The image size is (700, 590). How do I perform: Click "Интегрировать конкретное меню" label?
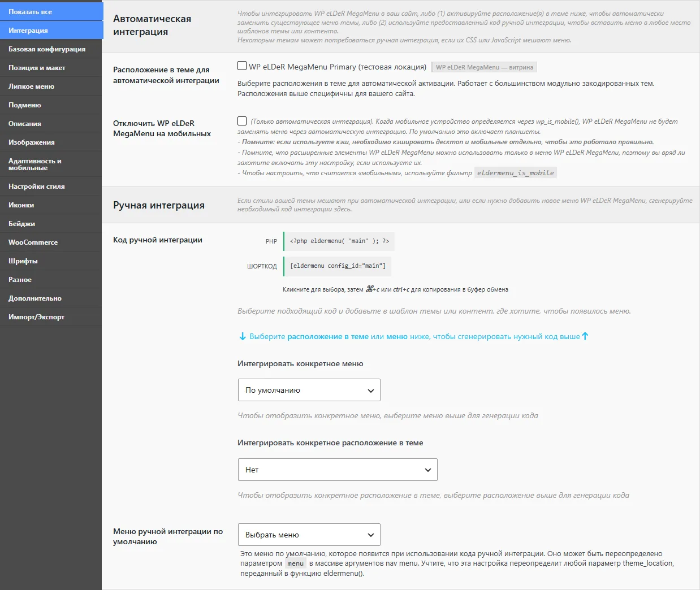[300, 364]
